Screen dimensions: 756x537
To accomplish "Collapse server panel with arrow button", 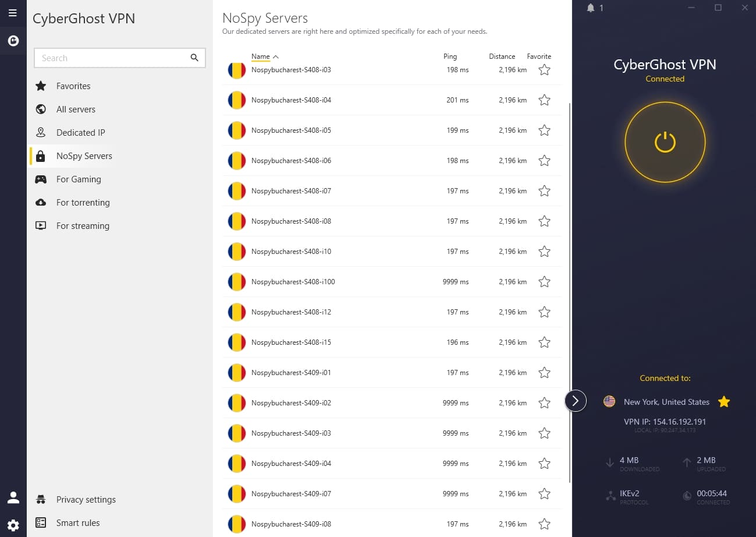I will point(575,401).
